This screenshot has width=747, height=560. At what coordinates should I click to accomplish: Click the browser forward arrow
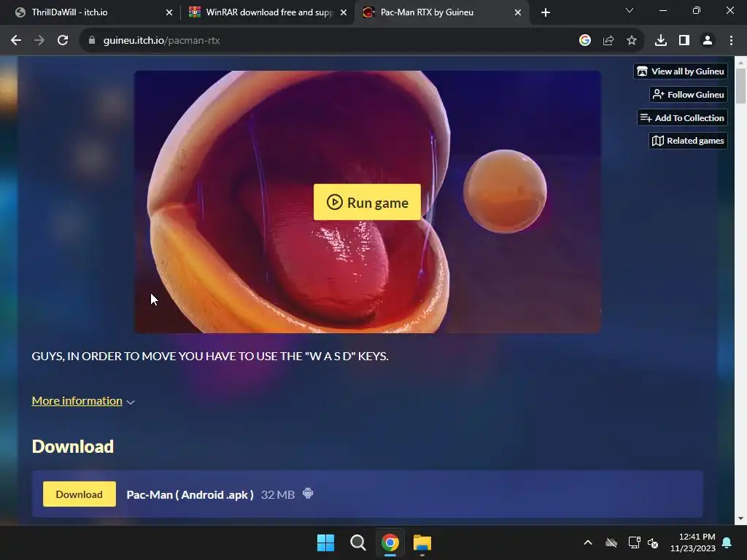click(x=39, y=41)
